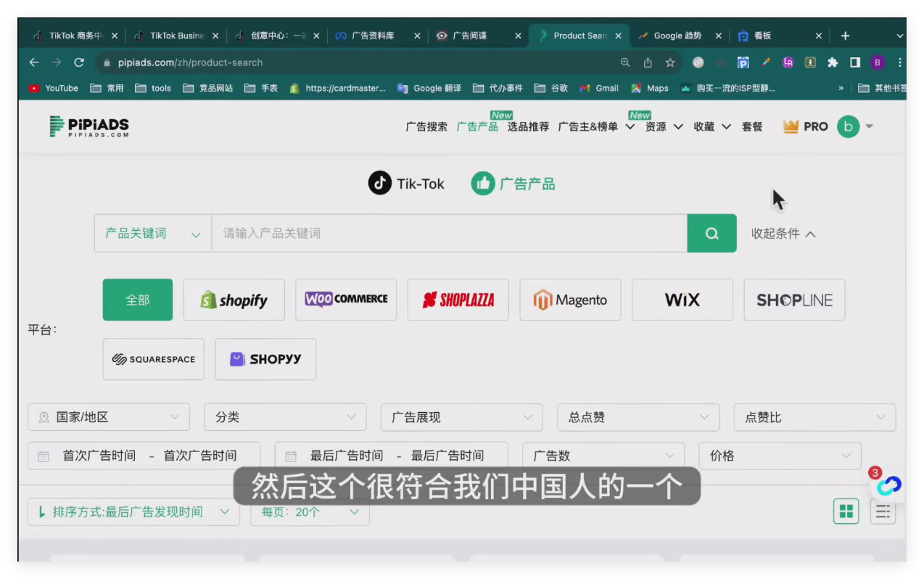Image resolution: width=924 pixels, height=579 pixels.
Task: Click the PRO crown badge
Action: point(805,126)
